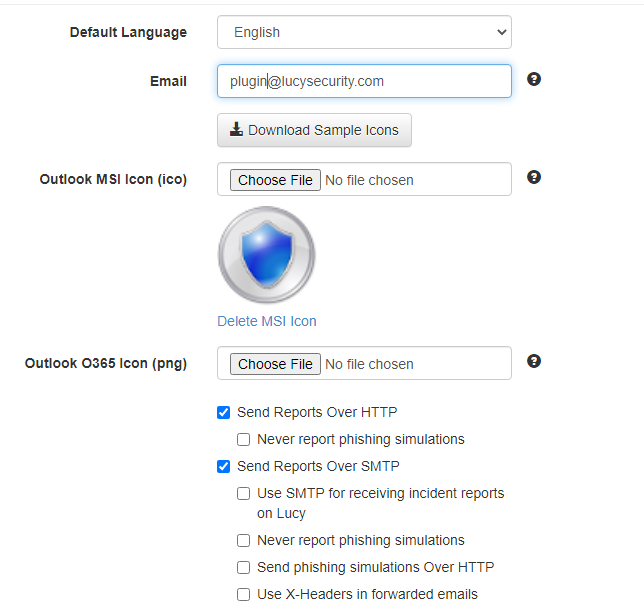The height and width of the screenshot is (609, 644).
Task: Click inside the Email input field
Action: 364,81
